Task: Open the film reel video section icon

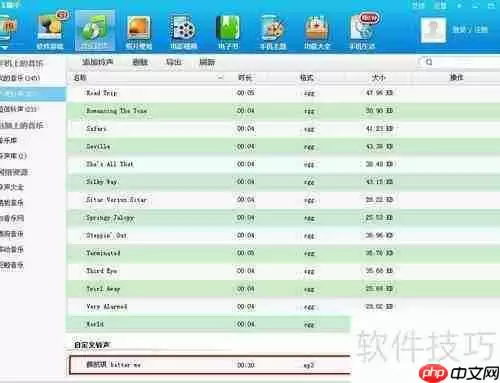Action: pos(183,32)
